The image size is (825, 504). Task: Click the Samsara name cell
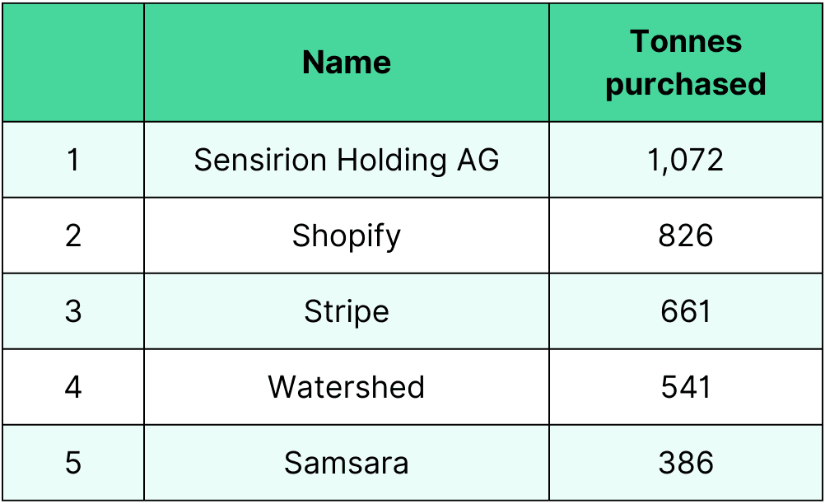click(x=347, y=463)
